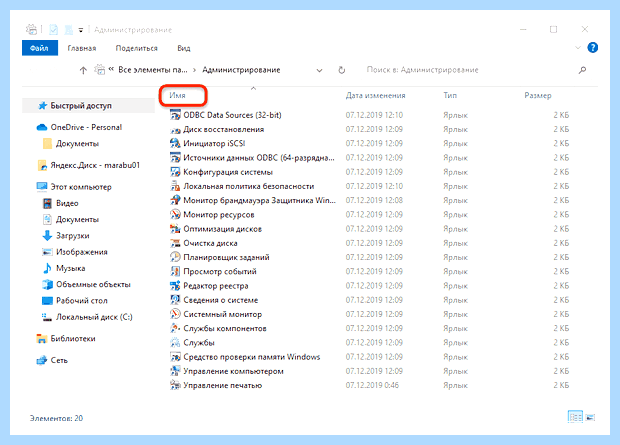Focus the Поиск в: Администрирование search field
620x445 pixels.
pyautogui.click(x=467, y=70)
